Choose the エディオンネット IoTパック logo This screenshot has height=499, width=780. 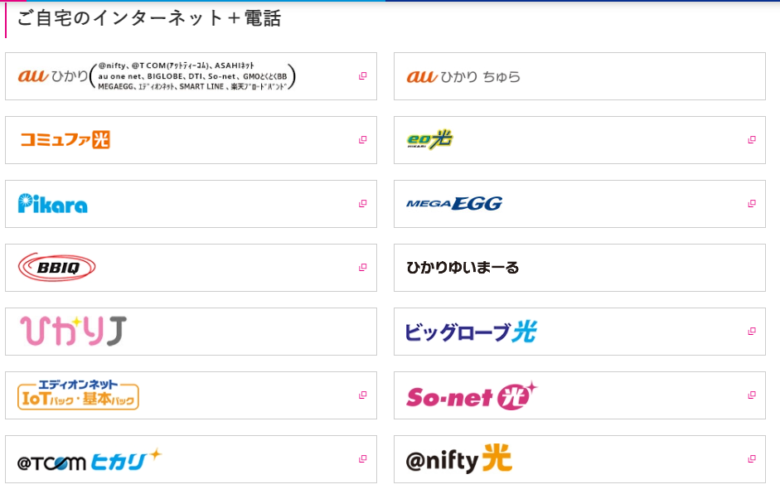click(x=79, y=395)
